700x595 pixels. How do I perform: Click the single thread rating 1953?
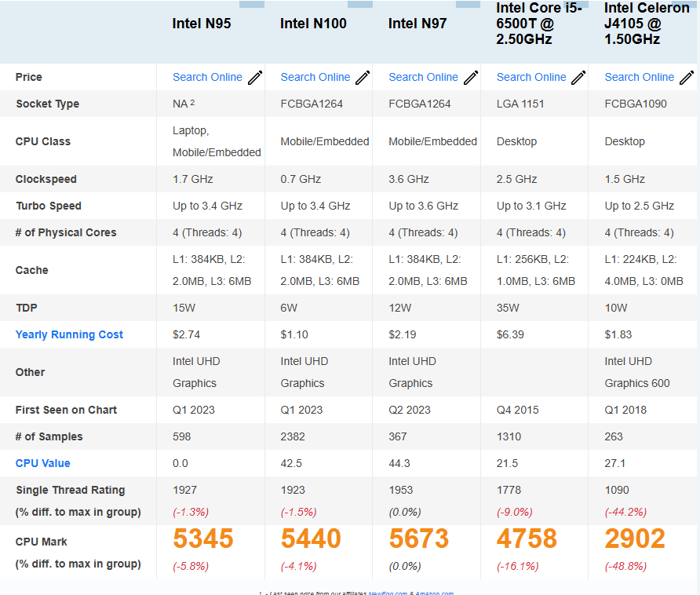tap(400, 490)
